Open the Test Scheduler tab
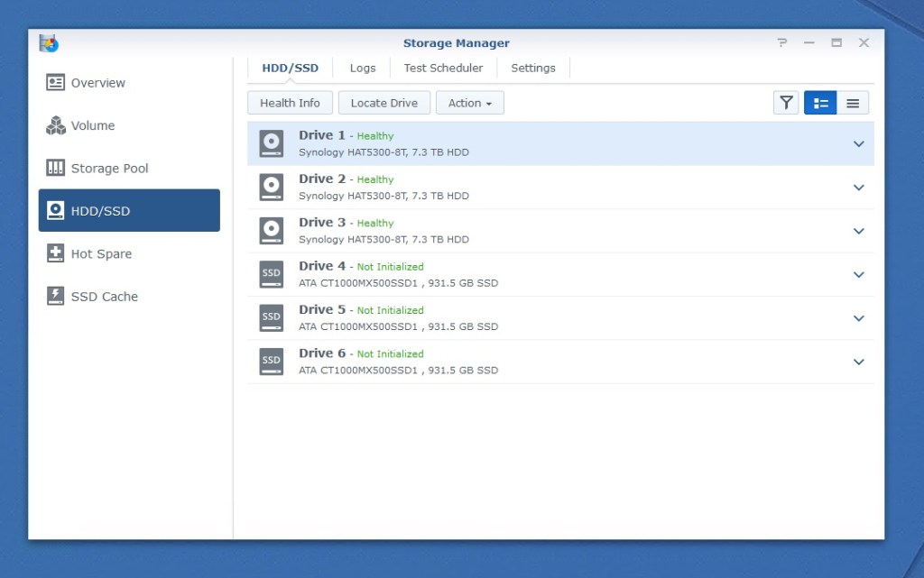This screenshot has width=924, height=578. point(443,68)
